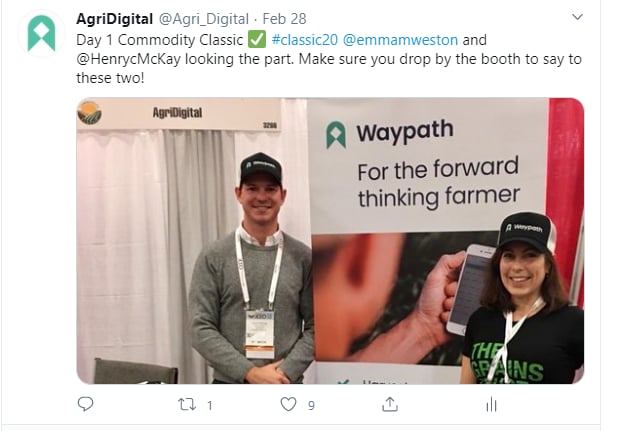Open the AgriDigital account name
Viewport: 625px width, 431px height.
[x=114, y=19]
